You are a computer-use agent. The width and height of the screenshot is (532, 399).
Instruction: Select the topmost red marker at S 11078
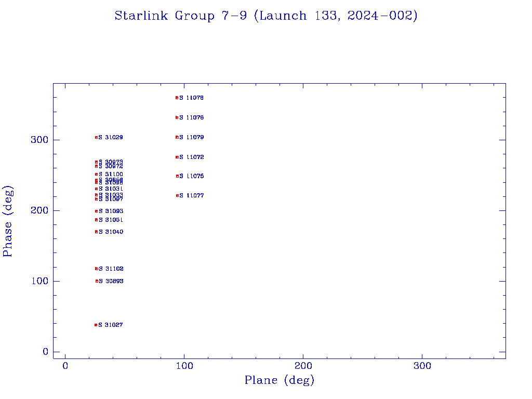177,98
